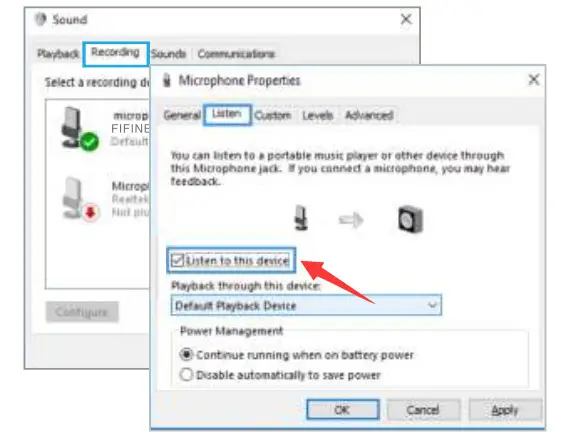
Task: Click the Microphone Properties title bar icon
Action: pos(167,80)
